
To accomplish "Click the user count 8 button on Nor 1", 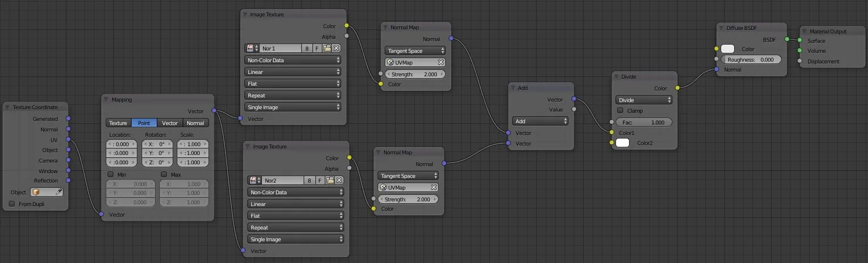I will pos(307,48).
